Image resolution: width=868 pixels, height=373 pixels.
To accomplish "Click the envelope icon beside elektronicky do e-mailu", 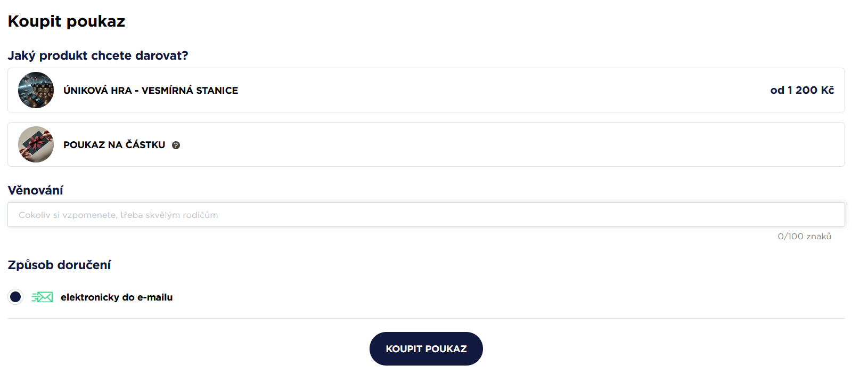I will (42, 297).
